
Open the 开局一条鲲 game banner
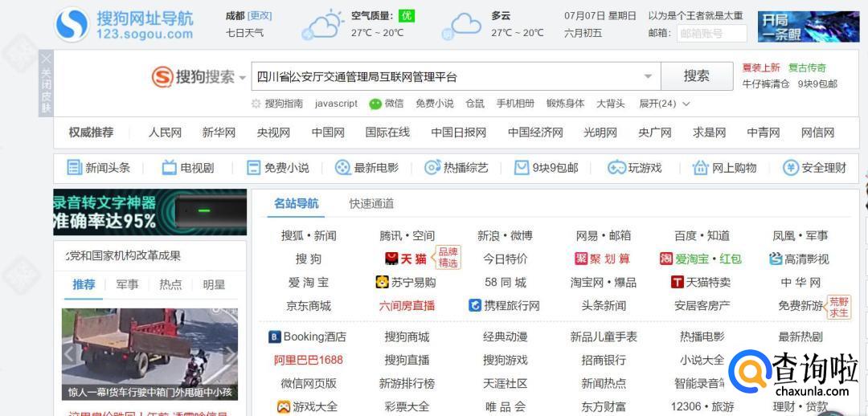(x=809, y=26)
